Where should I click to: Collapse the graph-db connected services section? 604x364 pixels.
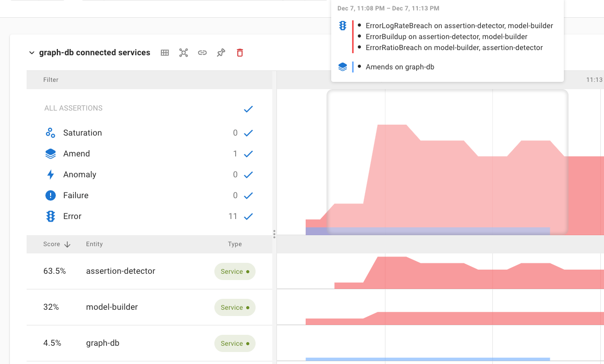click(31, 52)
